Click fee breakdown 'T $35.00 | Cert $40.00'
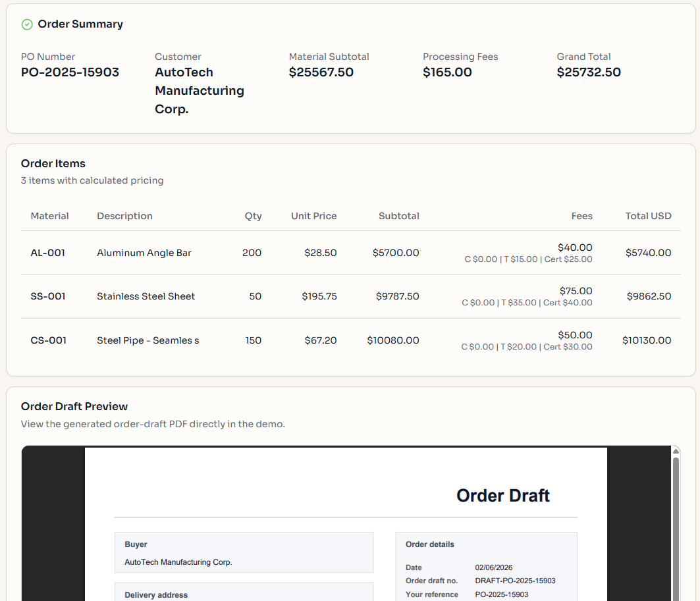The width and height of the screenshot is (700, 601). (x=547, y=303)
